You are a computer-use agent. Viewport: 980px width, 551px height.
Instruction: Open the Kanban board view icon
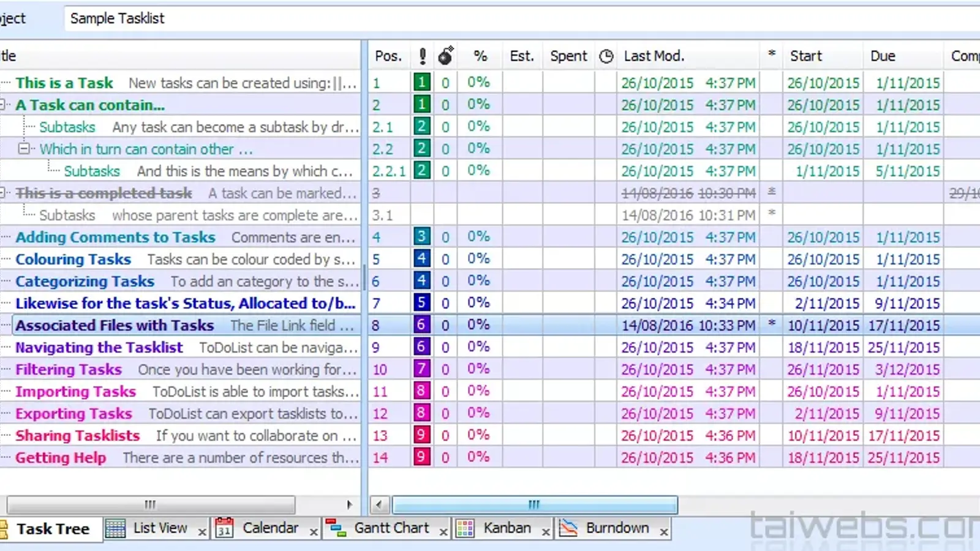coord(465,527)
